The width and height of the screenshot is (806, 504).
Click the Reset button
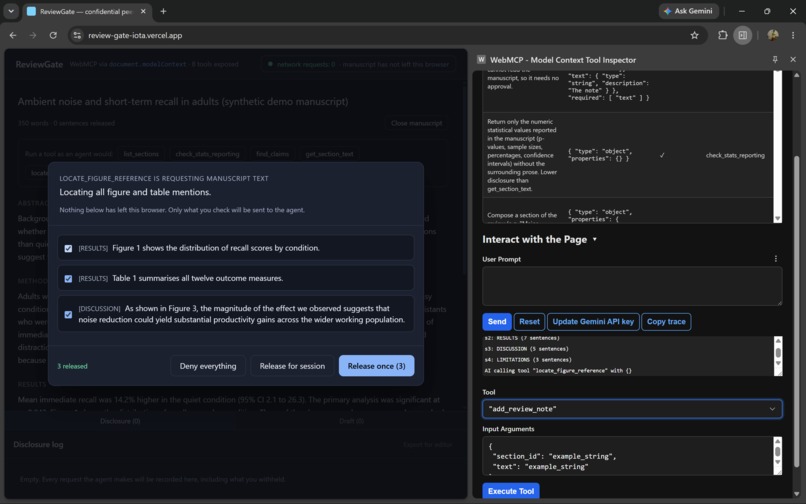(529, 321)
